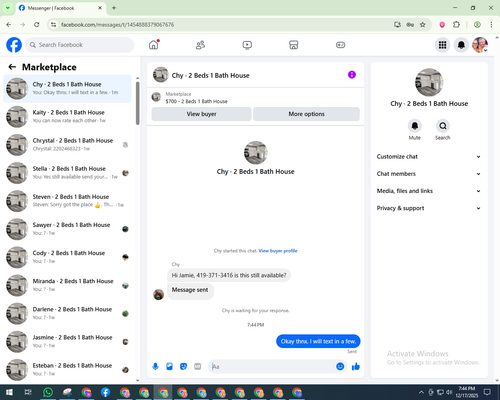Mute this conversation with bell icon

[415, 126]
